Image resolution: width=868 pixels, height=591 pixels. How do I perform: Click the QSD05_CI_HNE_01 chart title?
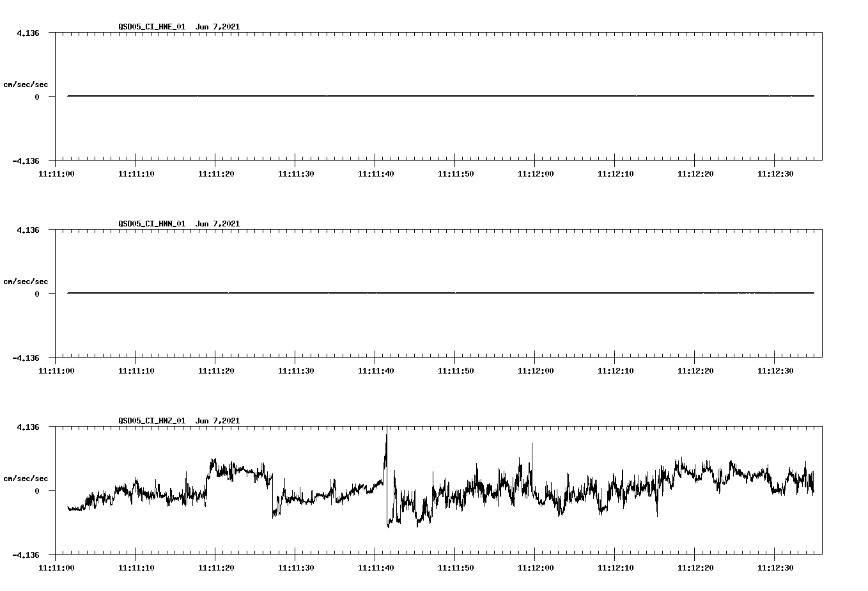[x=179, y=27]
